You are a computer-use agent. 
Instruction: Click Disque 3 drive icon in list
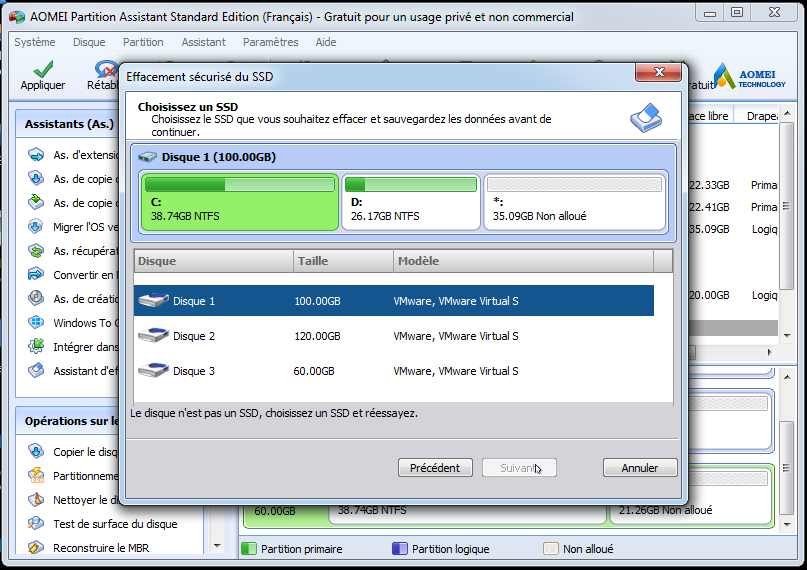(153, 370)
